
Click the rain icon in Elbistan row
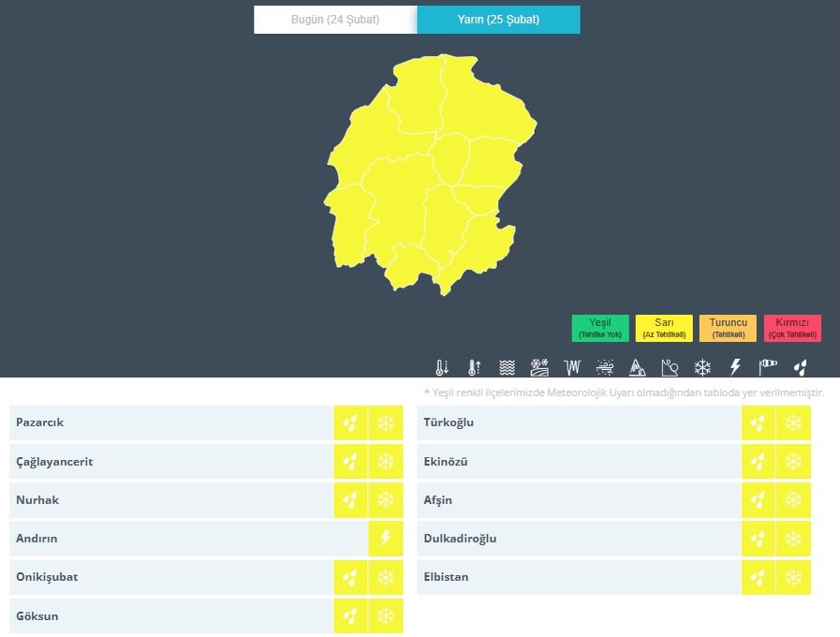(x=758, y=577)
